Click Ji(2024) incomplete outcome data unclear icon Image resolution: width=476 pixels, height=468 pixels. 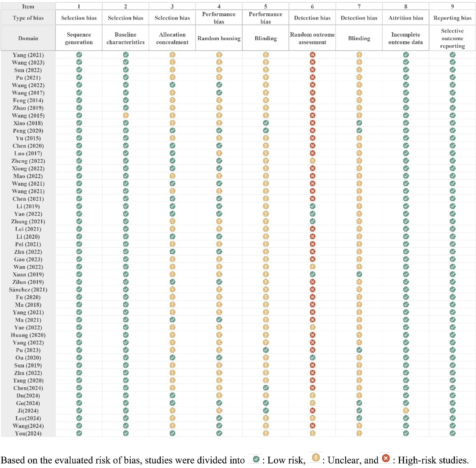point(406,411)
